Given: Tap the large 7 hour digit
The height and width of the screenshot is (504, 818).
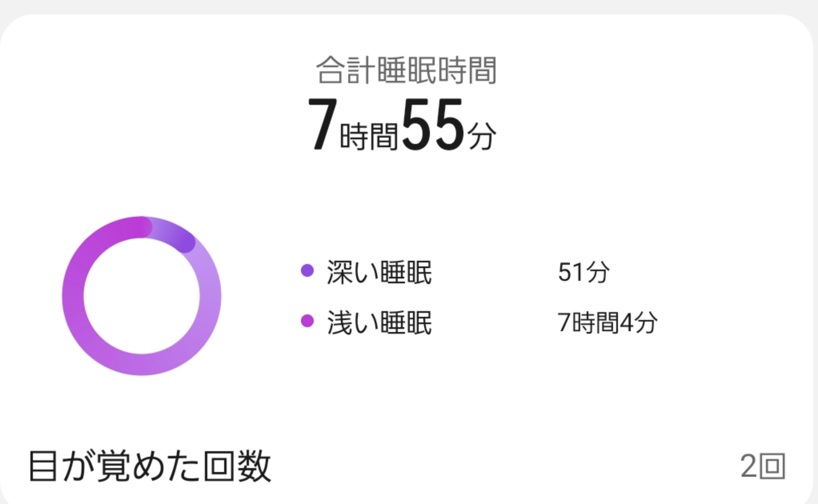Looking at the screenshot, I should [x=323, y=124].
